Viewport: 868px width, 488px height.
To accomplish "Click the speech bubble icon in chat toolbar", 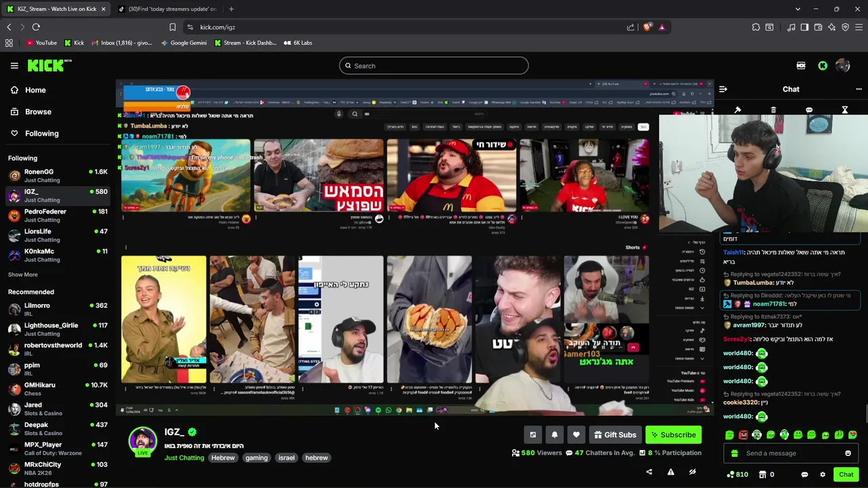I will click(809, 110).
